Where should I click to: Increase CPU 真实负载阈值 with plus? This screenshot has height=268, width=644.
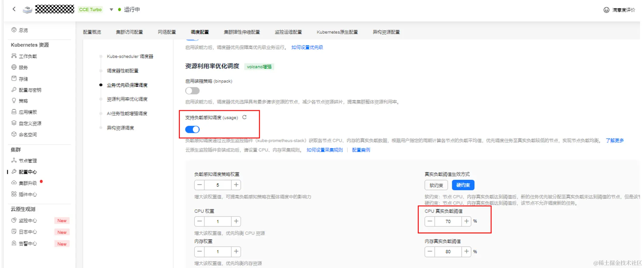[466, 221]
